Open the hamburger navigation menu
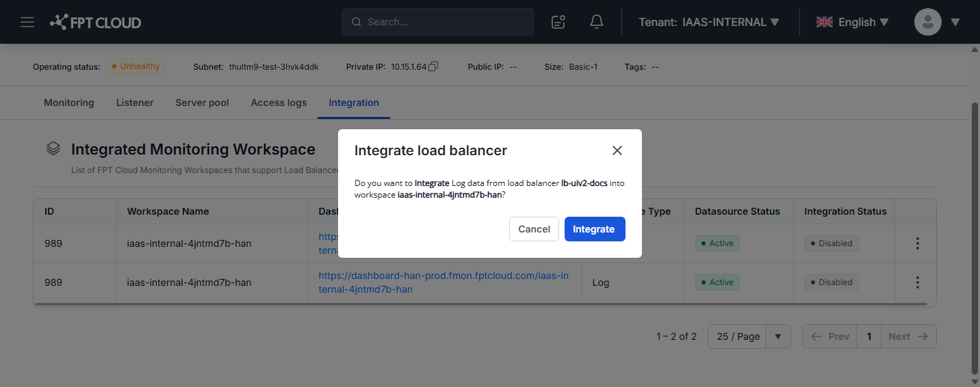The height and width of the screenshot is (387, 980). tap(27, 22)
